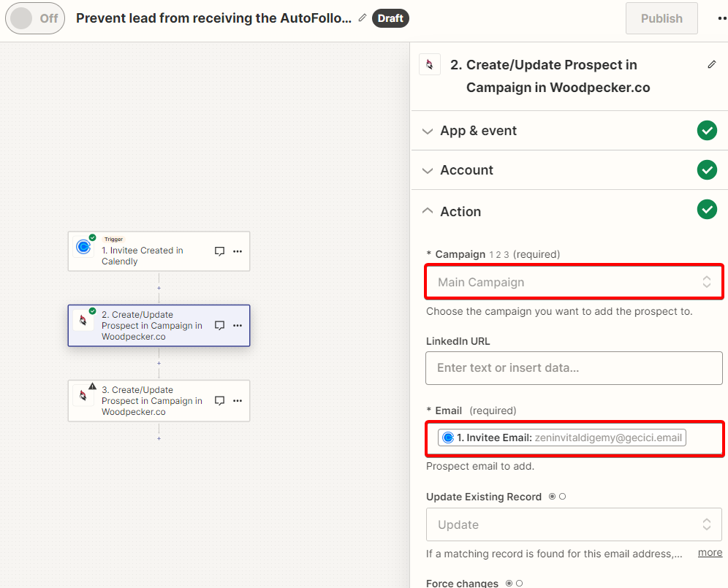Click the Publish button
728x588 pixels.
(x=661, y=18)
